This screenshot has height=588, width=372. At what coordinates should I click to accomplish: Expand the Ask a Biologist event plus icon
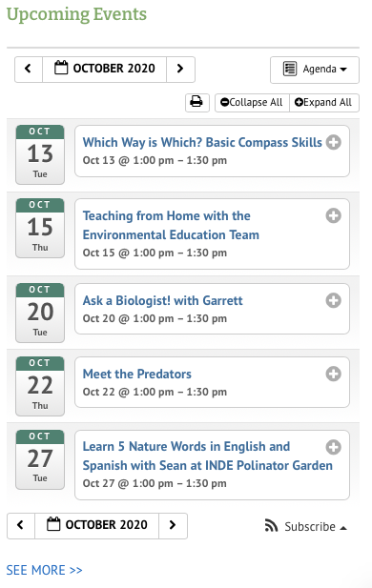[333, 300]
